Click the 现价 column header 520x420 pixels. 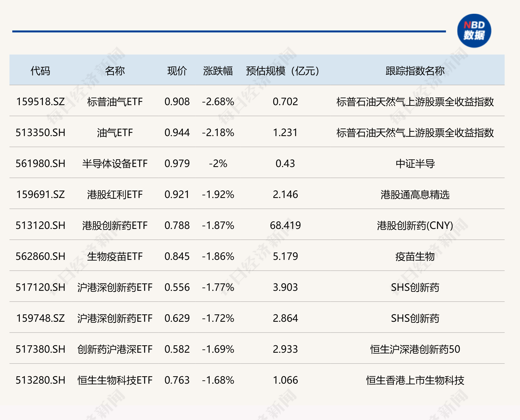(x=177, y=71)
